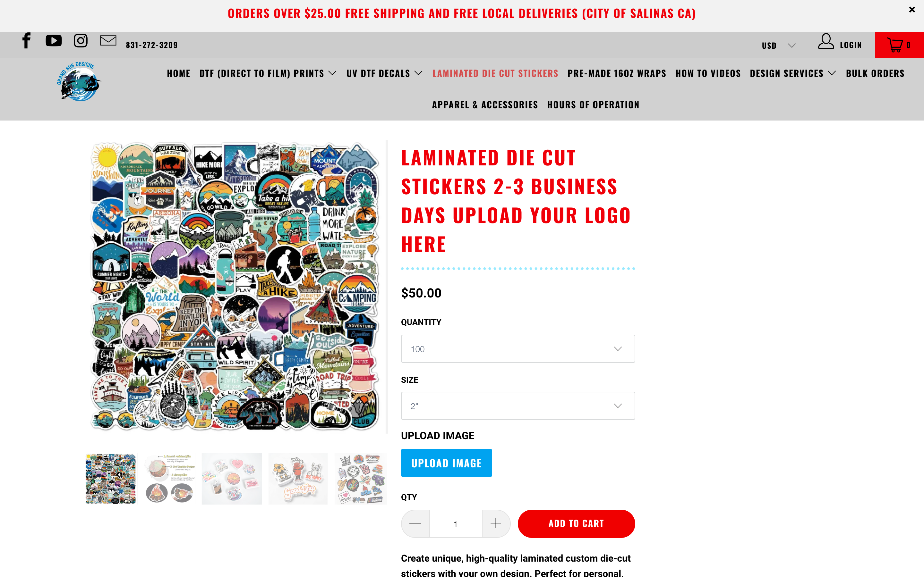Dismiss the free shipping announcement banner
This screenshot has height=577, width=924.
pos(912,10)
